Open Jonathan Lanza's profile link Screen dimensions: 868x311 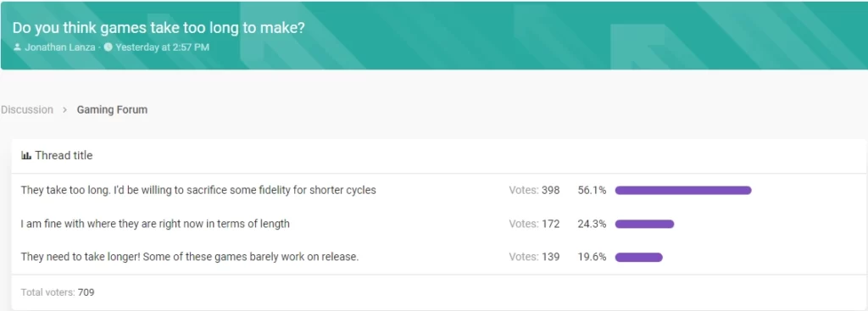click(60, 47)
